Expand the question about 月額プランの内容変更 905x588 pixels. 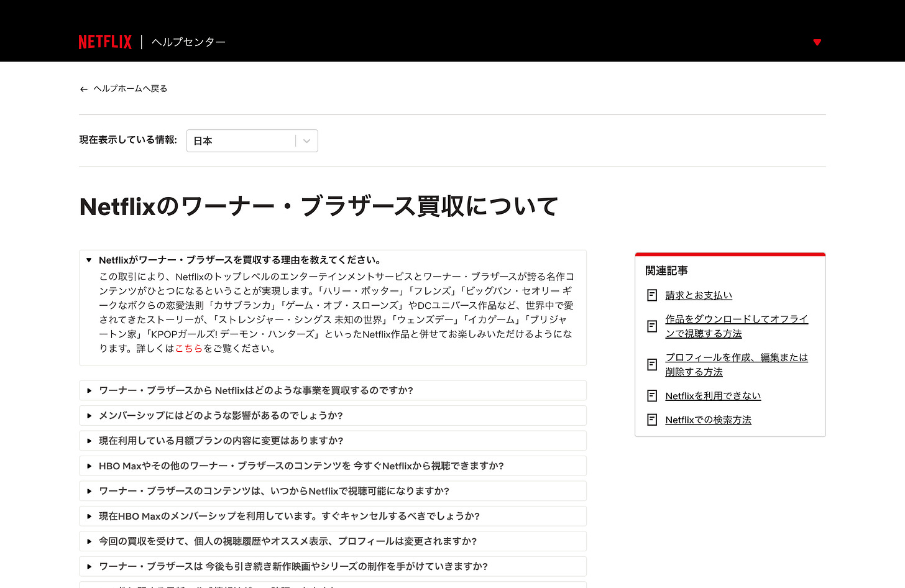coord(221,440)
